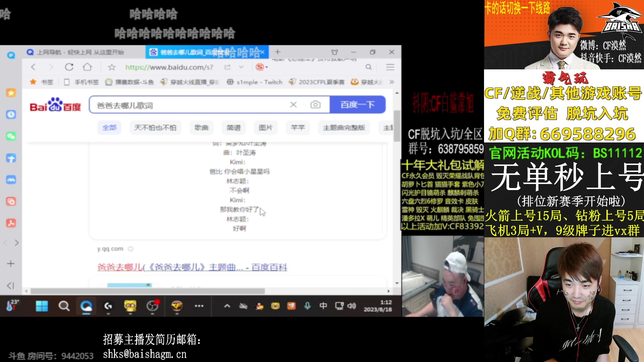Viewport: 644px width, 362px height.
Task: Open a new tab with the plus button
Action: click(277, 52)
